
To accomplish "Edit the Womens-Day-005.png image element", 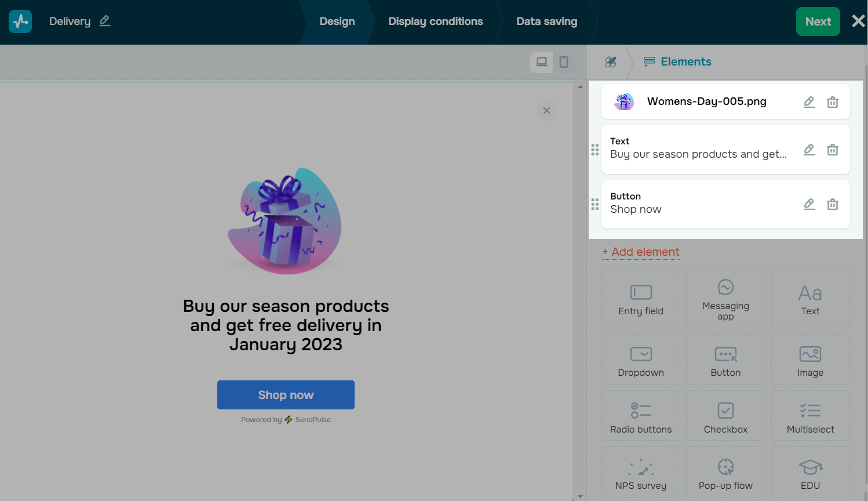I will (809, 102).
